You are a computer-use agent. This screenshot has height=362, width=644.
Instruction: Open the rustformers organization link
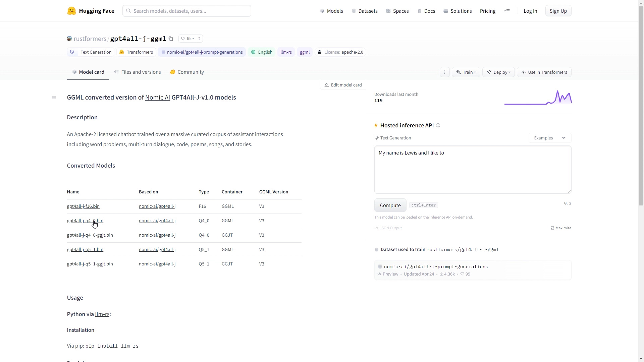(90, 39)
